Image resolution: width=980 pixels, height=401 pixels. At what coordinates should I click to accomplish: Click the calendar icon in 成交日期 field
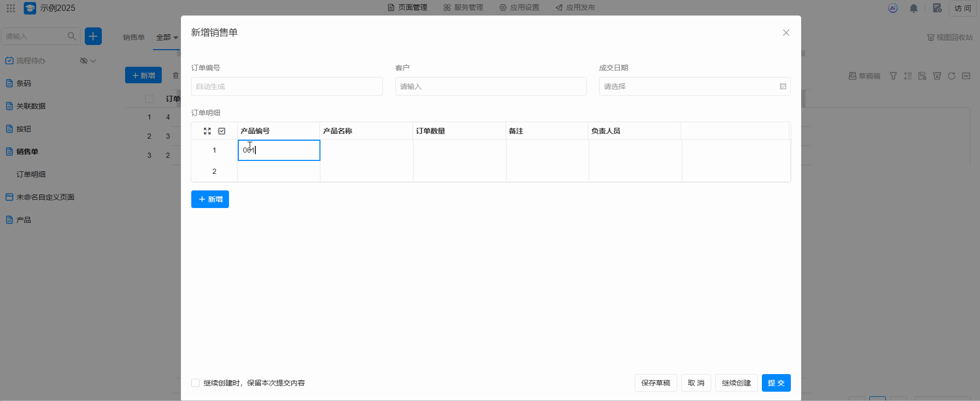point(783,86)
